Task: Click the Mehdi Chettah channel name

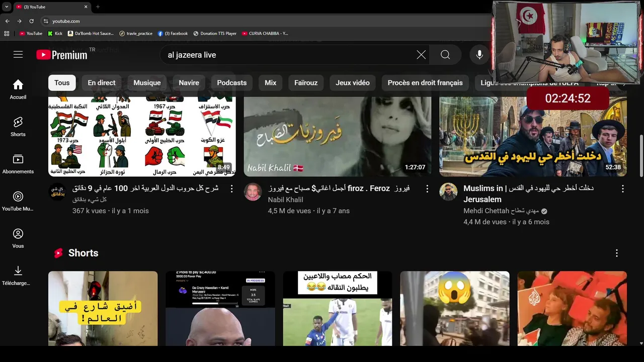Action: point(501,211)
